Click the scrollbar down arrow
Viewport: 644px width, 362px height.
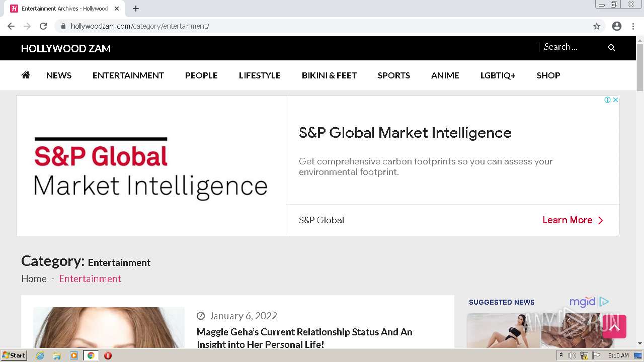pyautogui.click(x=640, y=343)
